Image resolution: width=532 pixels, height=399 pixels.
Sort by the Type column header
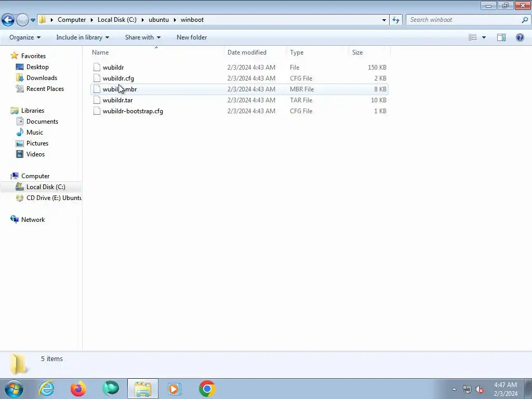click(317, 52)
